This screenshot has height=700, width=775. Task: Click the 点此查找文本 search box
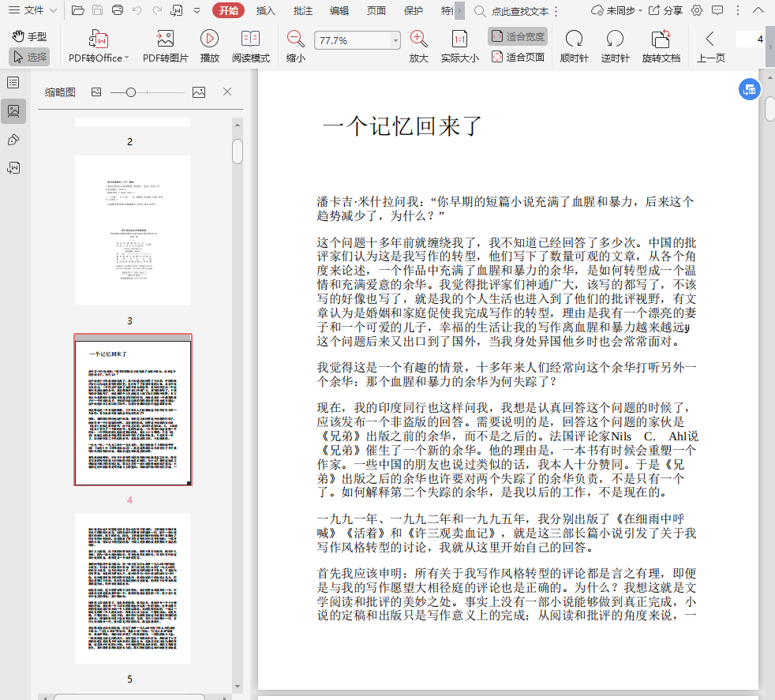tap(519, 11)
